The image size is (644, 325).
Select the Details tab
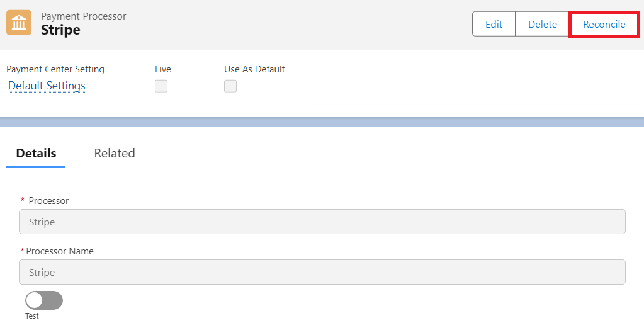[x=36, y=153]
